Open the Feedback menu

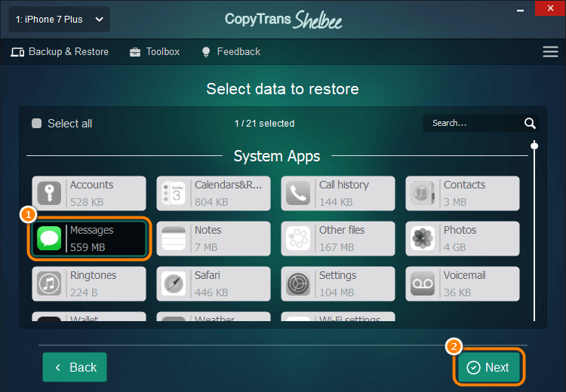231,52
